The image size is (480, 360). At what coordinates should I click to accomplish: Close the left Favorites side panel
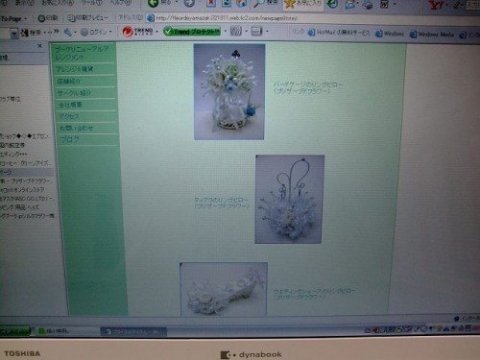tap(40, 46)
